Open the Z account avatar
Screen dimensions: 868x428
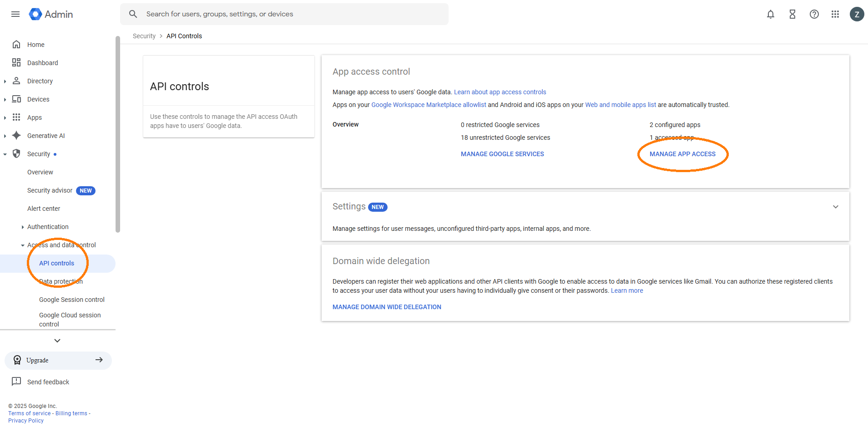857,14
